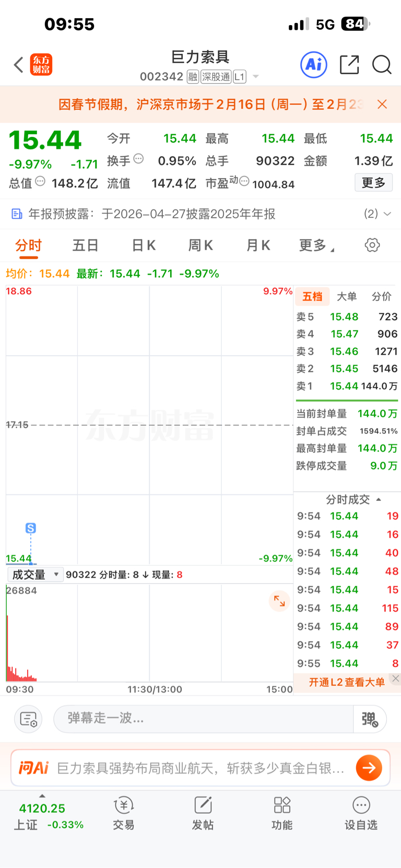Expand the chart to fullscreen
The image size is (401, 868).
pyautogui.click(x=279, y=601)
